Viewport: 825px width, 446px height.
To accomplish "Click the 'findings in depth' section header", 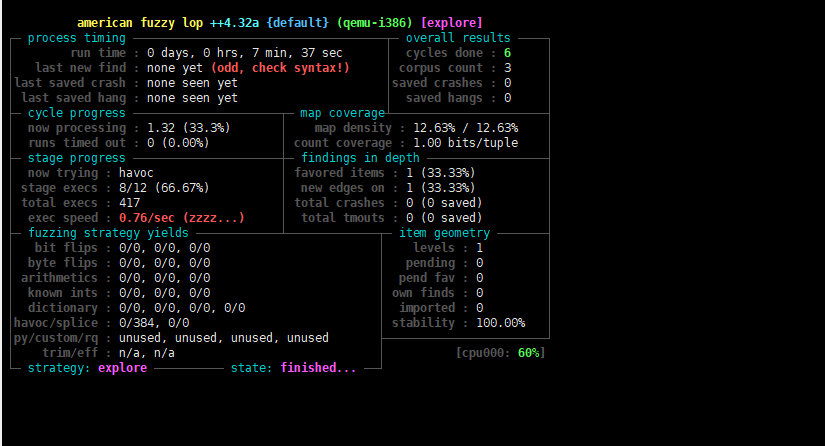I will 360,158.
